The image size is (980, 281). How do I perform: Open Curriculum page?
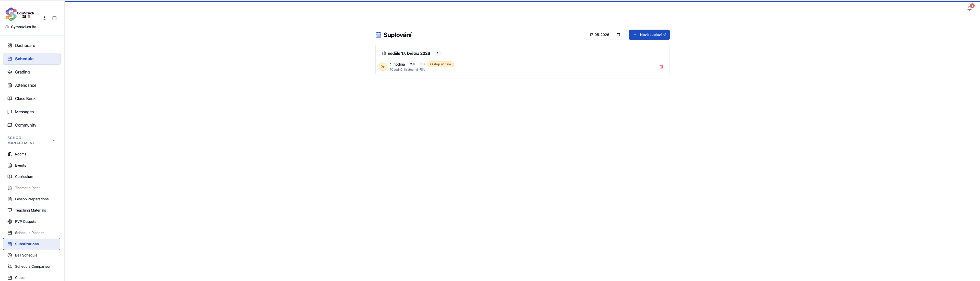[x=32, y=177]
